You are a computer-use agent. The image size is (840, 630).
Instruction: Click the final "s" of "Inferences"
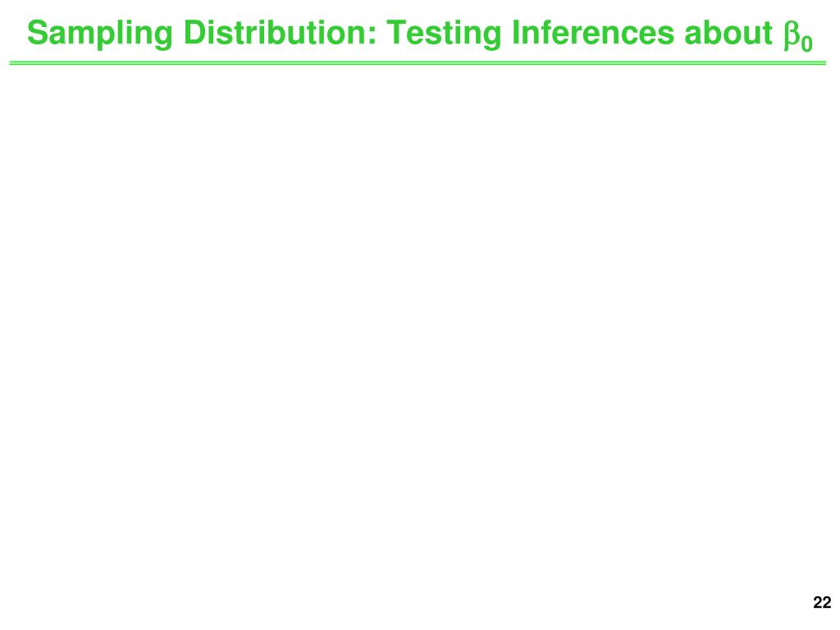click(666, 37)
